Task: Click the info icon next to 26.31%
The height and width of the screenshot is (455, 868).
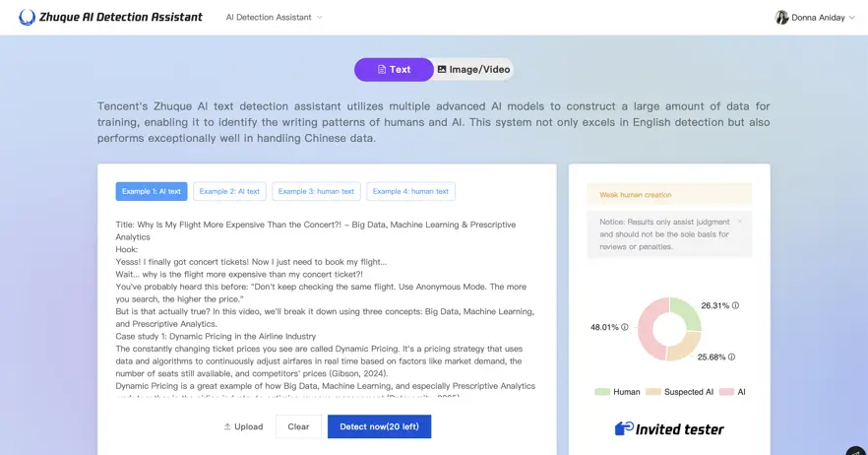Action: (x=735, y=305)
